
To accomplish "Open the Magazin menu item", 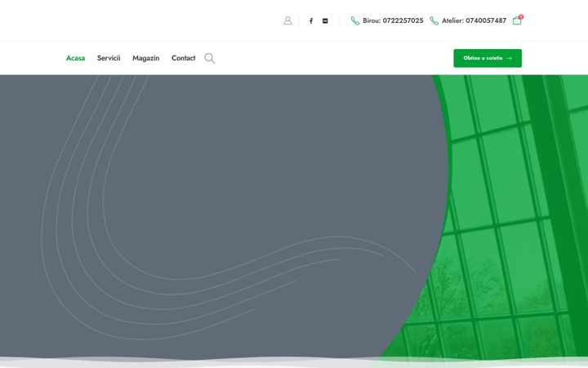I will coord(146,58).
